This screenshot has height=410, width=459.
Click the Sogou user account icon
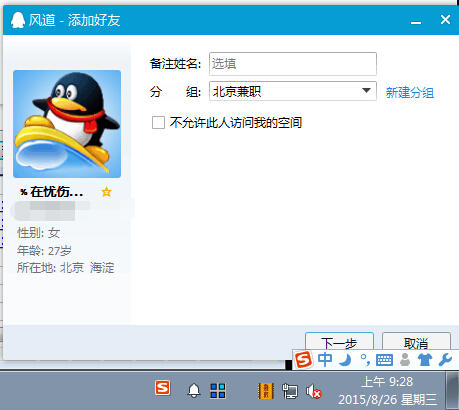pyautogui.click(x=405, y=360)
